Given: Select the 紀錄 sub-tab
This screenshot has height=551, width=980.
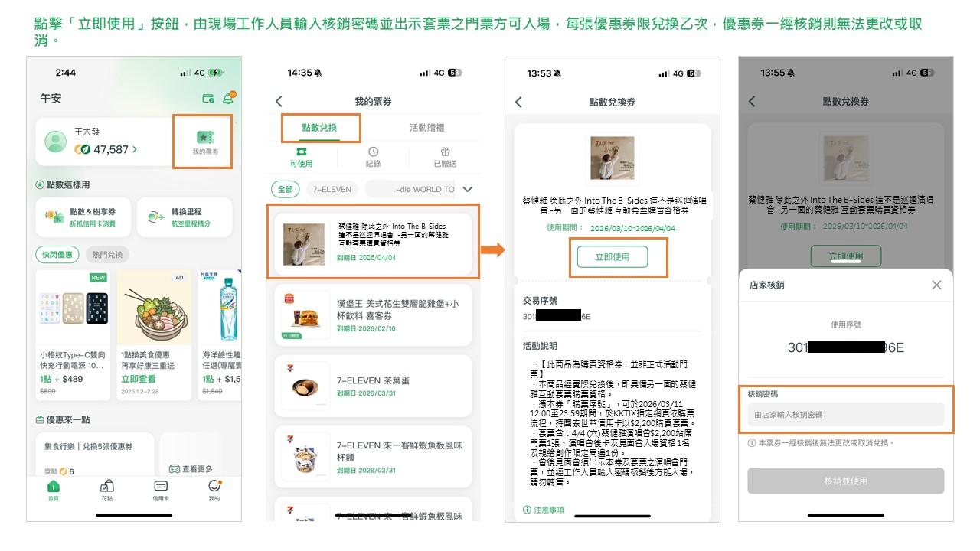Looking at the screenshot, I should pos(373,157).
